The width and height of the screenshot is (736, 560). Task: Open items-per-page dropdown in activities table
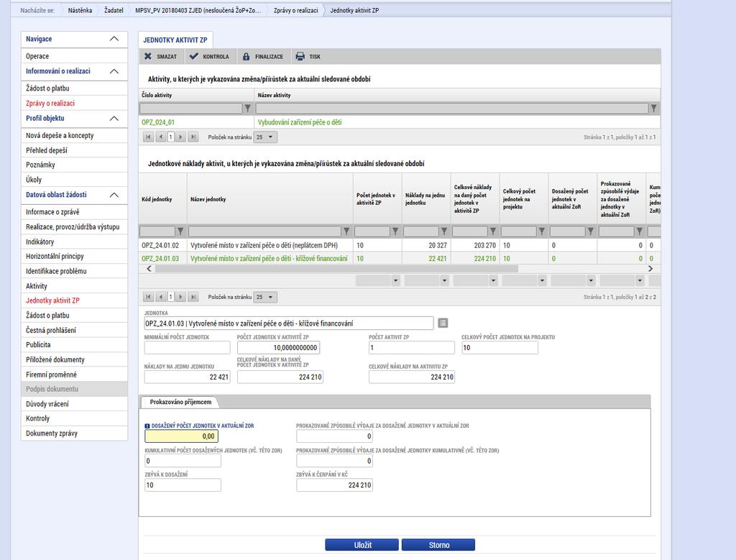click(x=265, y=137)
